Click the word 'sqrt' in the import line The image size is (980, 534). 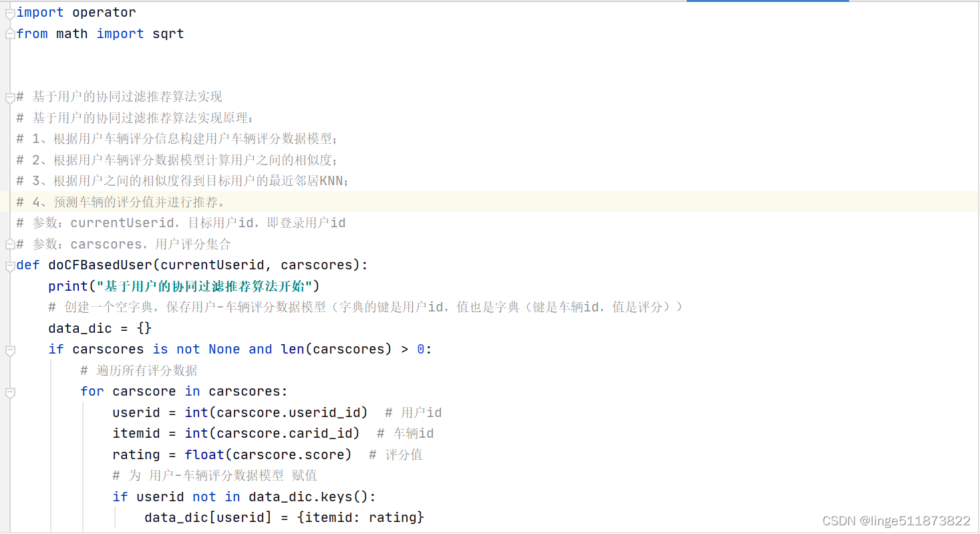pos(168,34)
